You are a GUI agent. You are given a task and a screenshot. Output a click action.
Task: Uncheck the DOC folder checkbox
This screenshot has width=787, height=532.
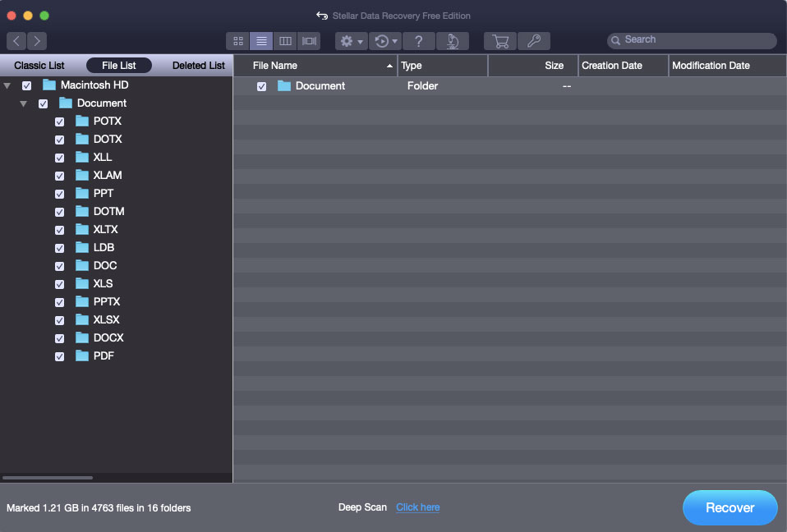pyautogui.click(x=59, y=266)
